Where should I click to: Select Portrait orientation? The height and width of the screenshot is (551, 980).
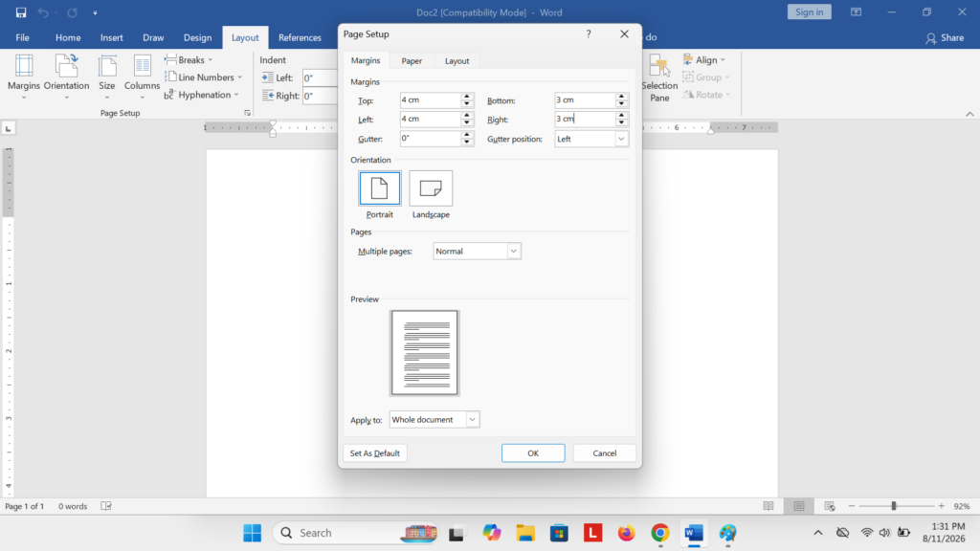point(379,194)
